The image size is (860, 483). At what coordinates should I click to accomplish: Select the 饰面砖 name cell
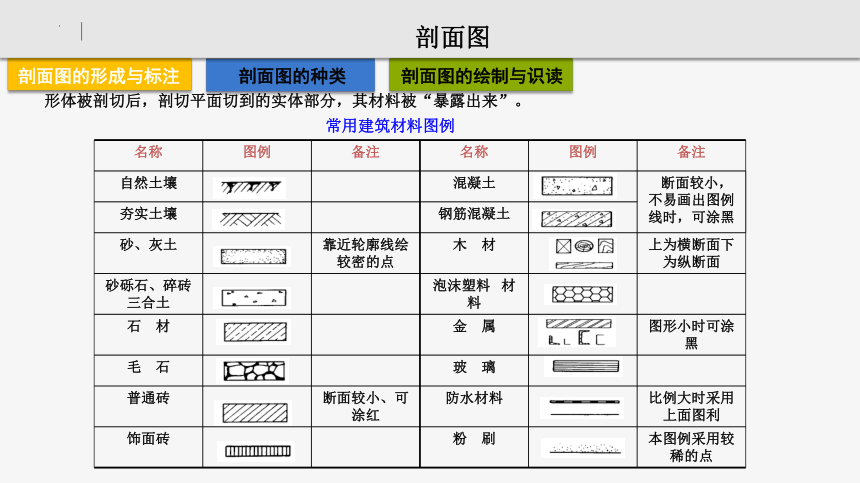(x=149, y=447)
